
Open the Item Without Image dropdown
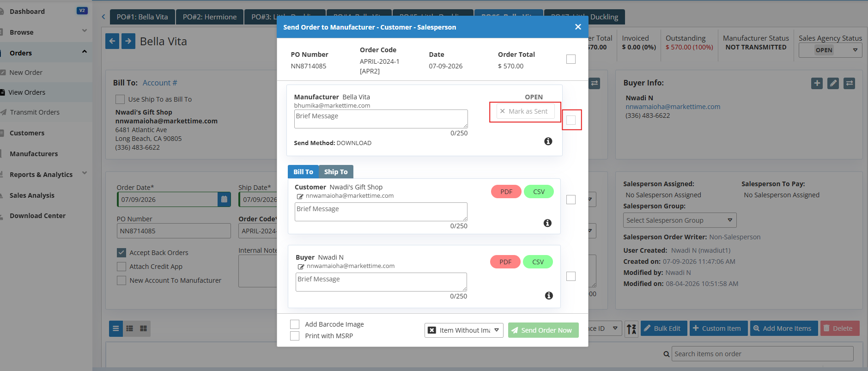pyautogui.click(x=464, y=330)
